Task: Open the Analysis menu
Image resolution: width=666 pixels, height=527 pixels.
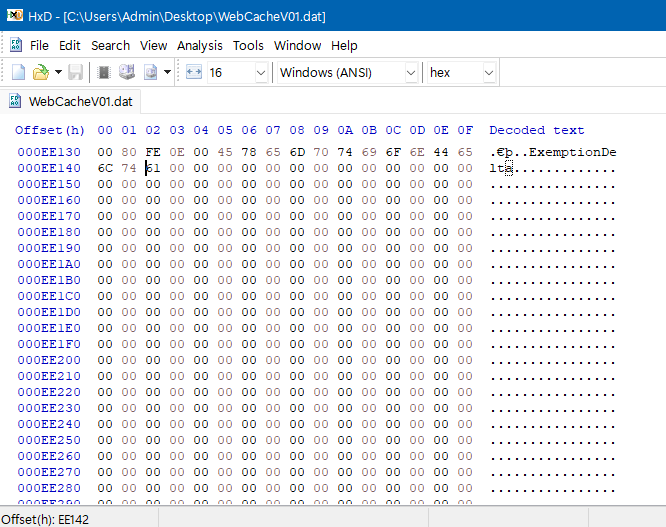Action: [x=200, y=45]
